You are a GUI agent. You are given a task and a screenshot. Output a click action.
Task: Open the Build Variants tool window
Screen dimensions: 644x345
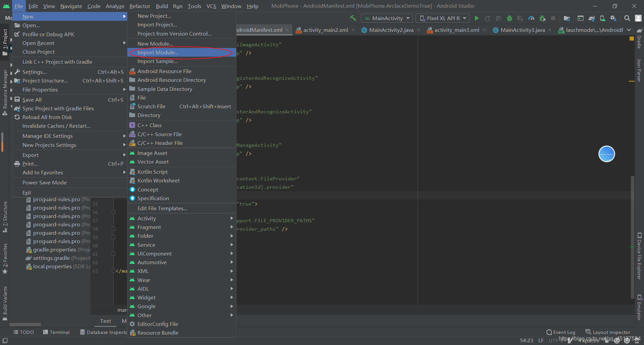coord(5,303)
